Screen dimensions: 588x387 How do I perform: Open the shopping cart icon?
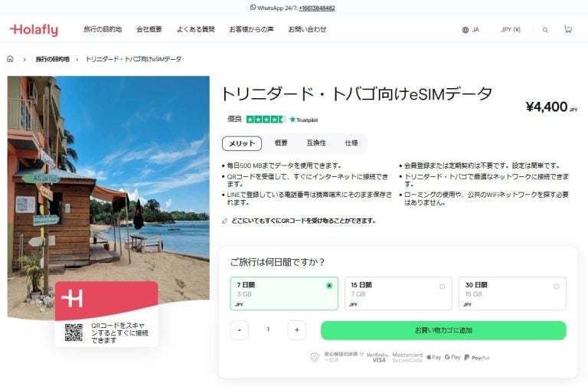pyautogui.click(x=568, y=29)
